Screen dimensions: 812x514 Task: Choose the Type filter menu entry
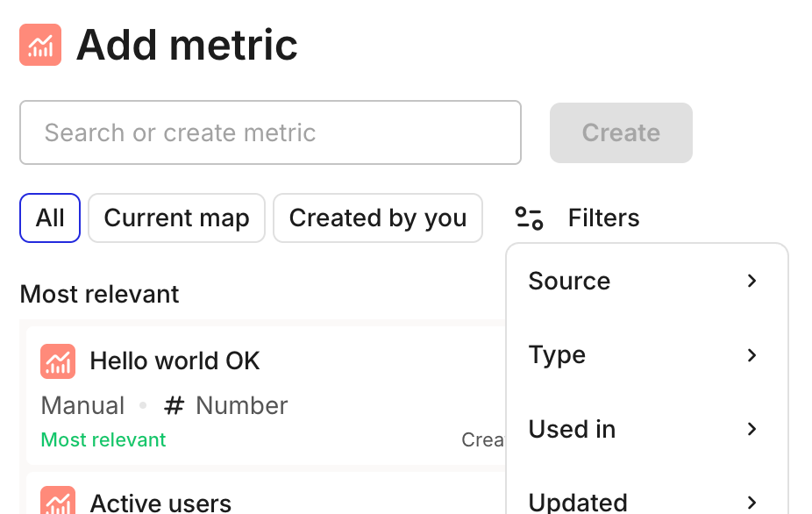tap(557, 355)
